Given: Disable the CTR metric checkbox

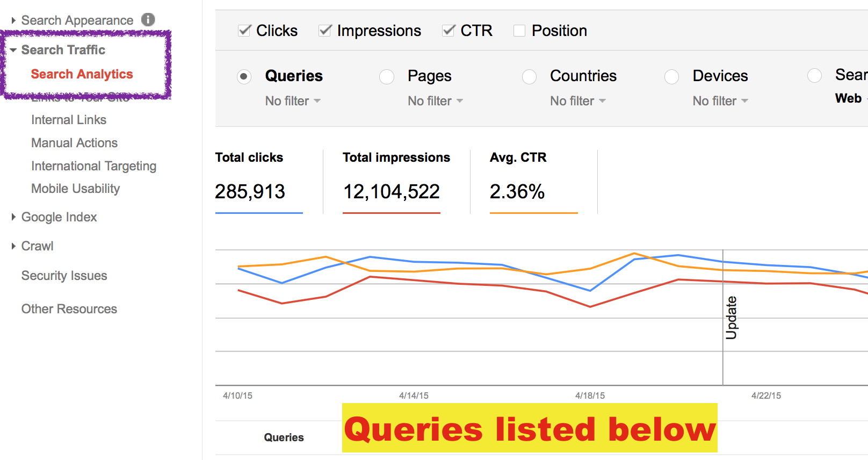Looking at the screenshot, I should click(x=449, y=31).
